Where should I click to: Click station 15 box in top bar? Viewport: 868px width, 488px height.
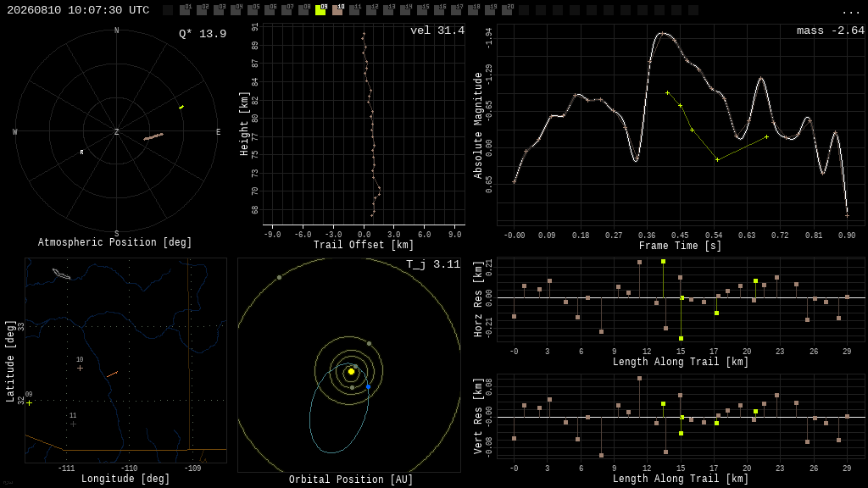click(422, 10)
